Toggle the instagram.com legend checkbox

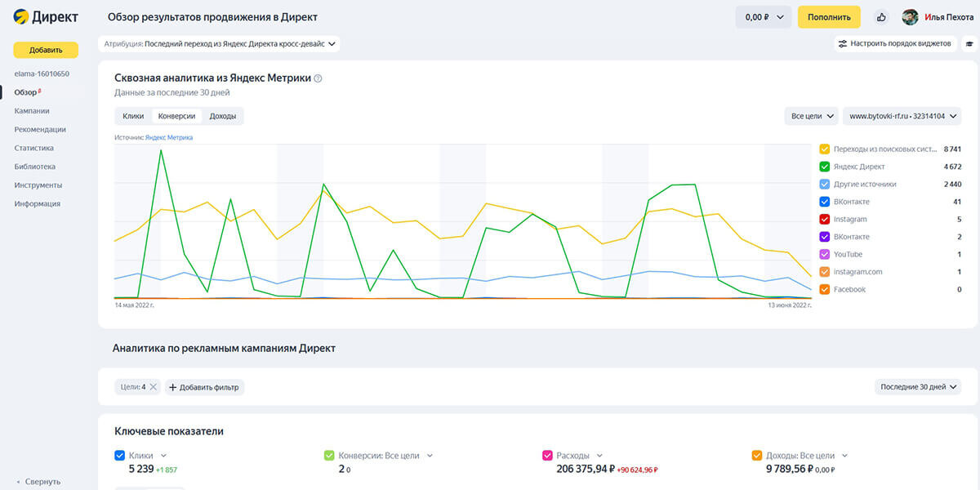(x=825, y=272)
